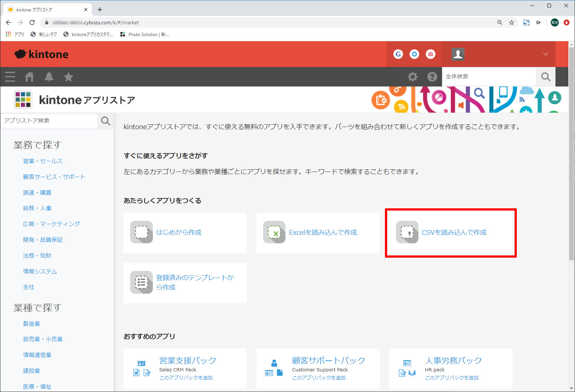Select 全社 category
Viewport: 575px width, 392px height.
point(29,287)
